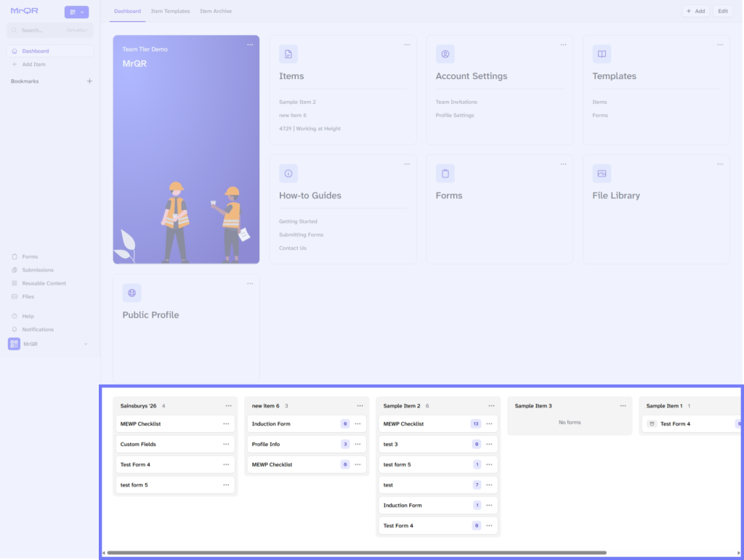Open the Submitting Forms guide
This screenshot has width=744, height=560.
(x=301, y=235)
